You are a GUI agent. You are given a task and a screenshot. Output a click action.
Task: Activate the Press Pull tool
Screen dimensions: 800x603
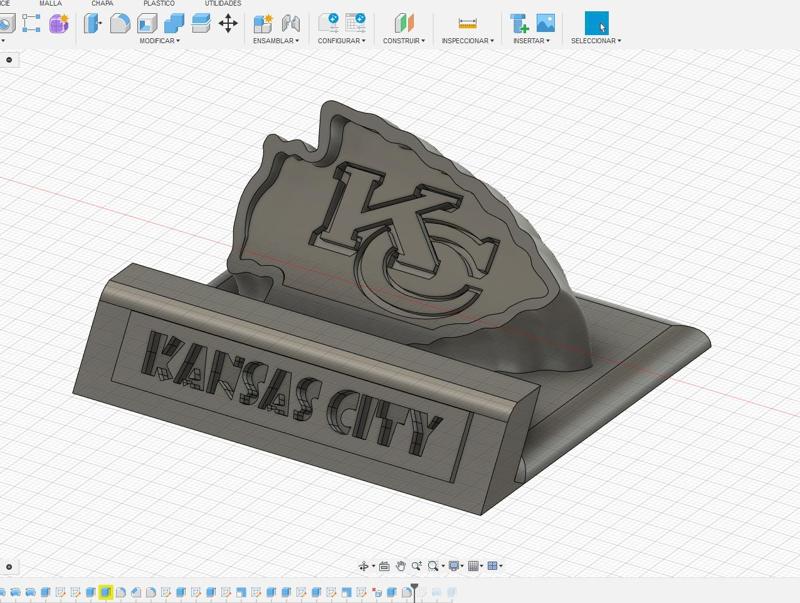click(92, 23)
